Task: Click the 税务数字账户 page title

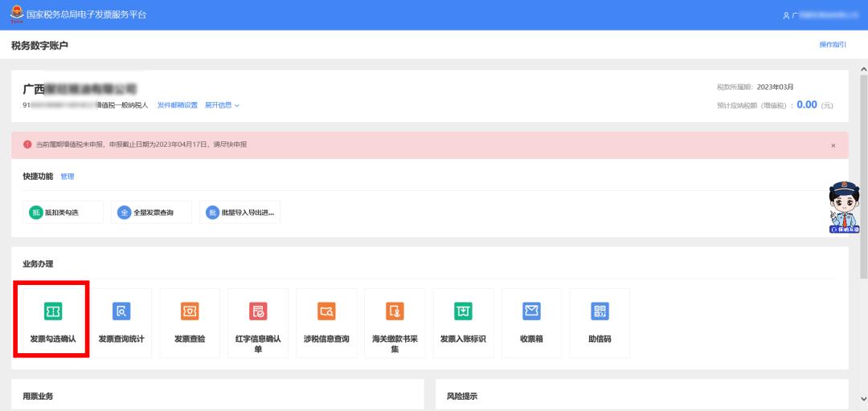Action: 40,46
